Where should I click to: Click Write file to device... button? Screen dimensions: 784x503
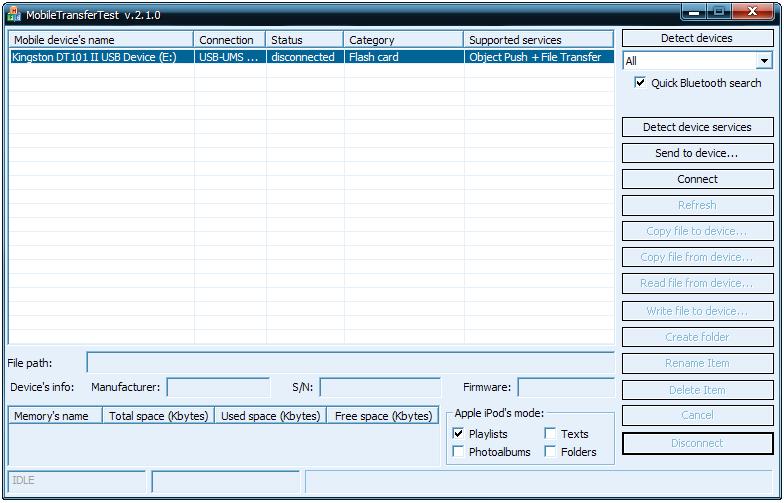tap(697, 311)
